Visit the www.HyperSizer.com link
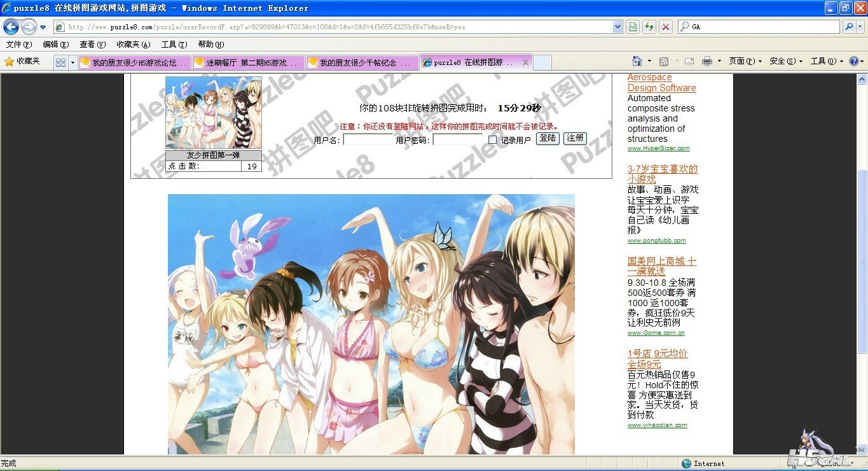Viewport: 868px width, 471px height. tap(658, 148)
